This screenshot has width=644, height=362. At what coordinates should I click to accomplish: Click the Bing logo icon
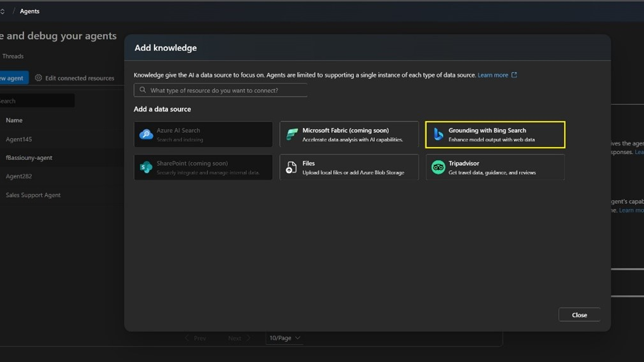click(x=438, y=134)
